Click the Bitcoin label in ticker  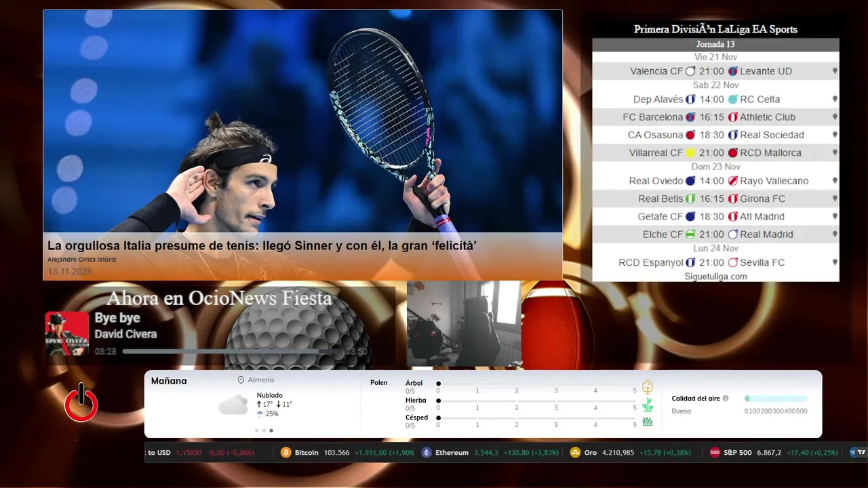307,453
